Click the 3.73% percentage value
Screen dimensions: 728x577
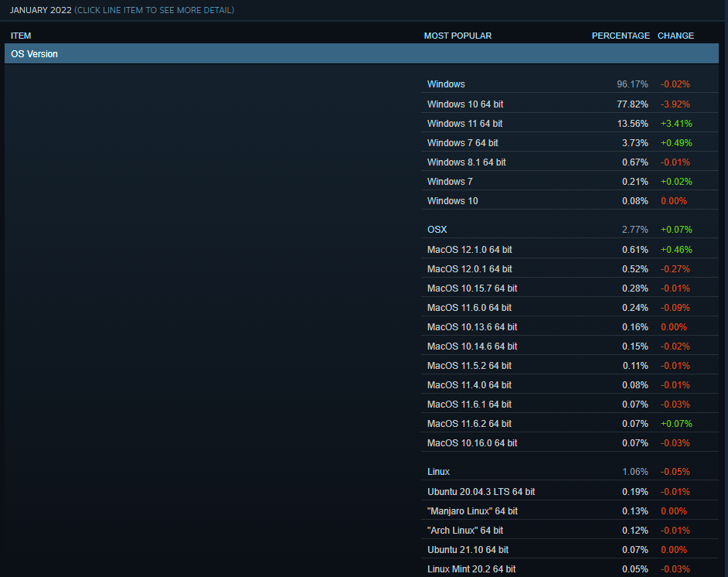point(634,143)
